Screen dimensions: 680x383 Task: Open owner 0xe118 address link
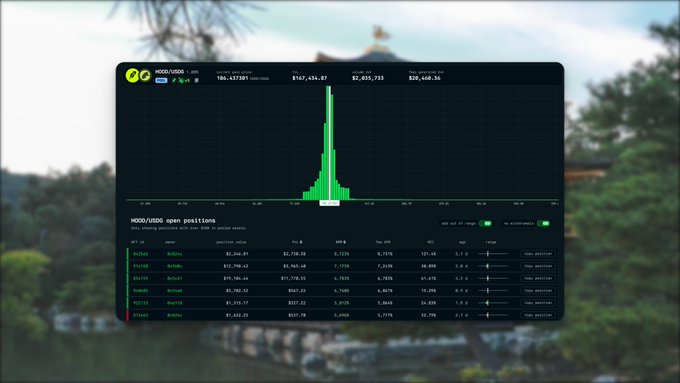[174, 303]
